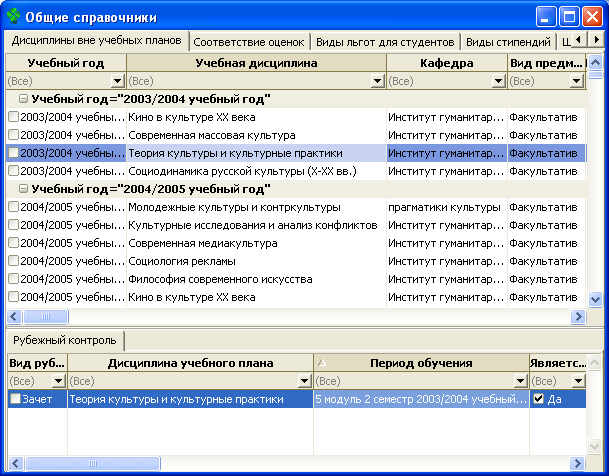
Task: Select Факультатив cell in Социодинамика row
Action: (x=546, y=171)
